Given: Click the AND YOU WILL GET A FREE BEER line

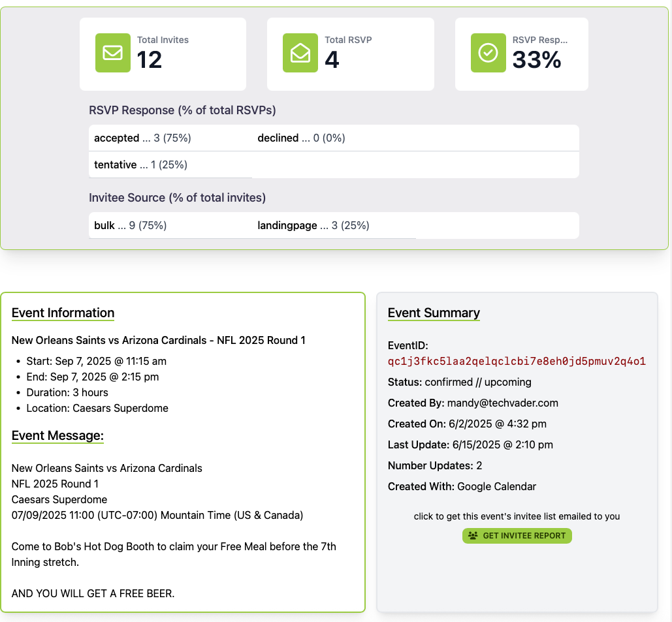Looking at the screenshot, I should (93, 593).
